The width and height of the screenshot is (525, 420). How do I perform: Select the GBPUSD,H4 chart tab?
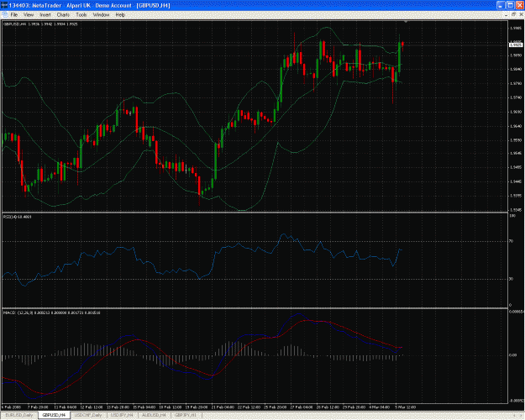point(54,415)
